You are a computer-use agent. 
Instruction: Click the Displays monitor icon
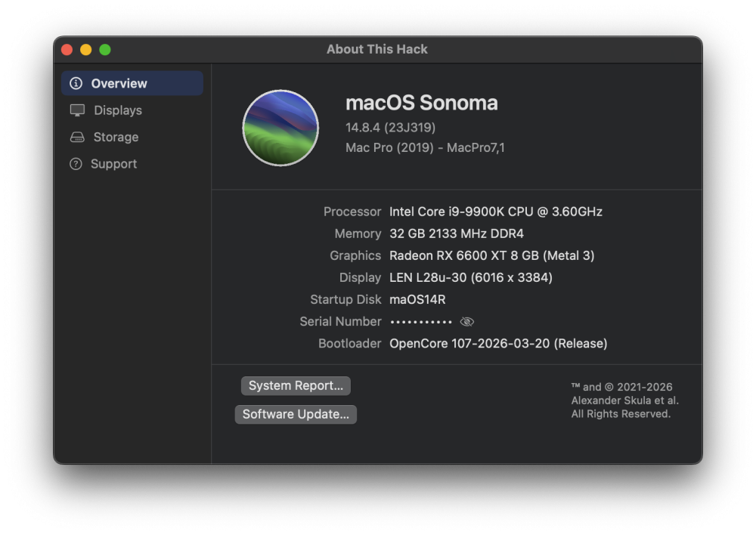point(77,110)
